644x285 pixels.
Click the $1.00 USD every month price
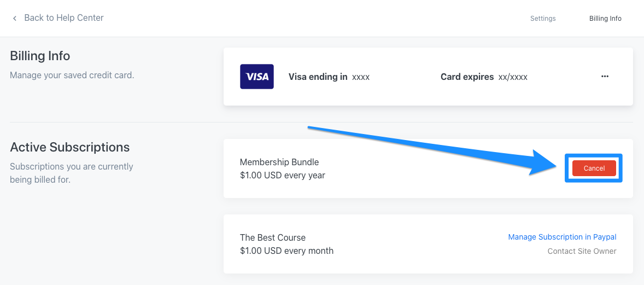click(x=286, y=251)
